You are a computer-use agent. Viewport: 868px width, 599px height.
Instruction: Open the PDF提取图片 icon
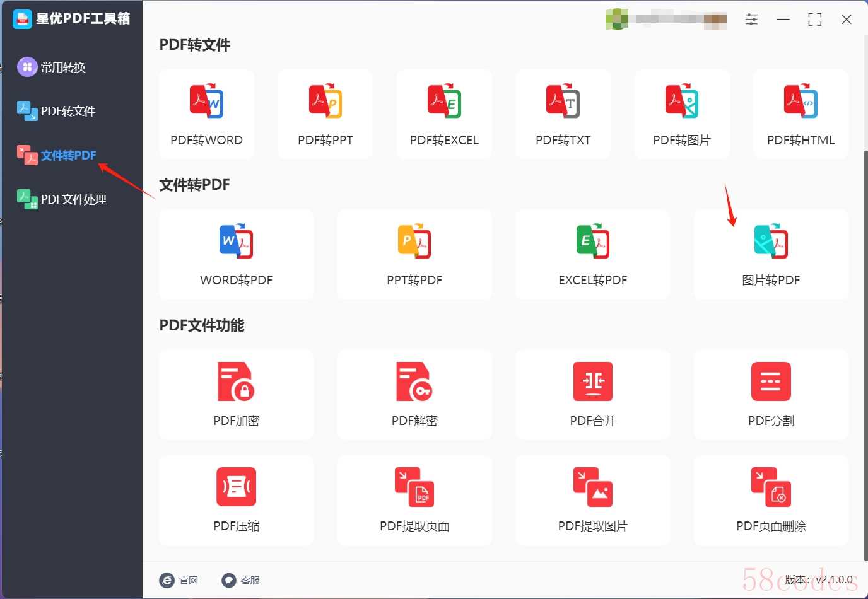pos(593,487)
